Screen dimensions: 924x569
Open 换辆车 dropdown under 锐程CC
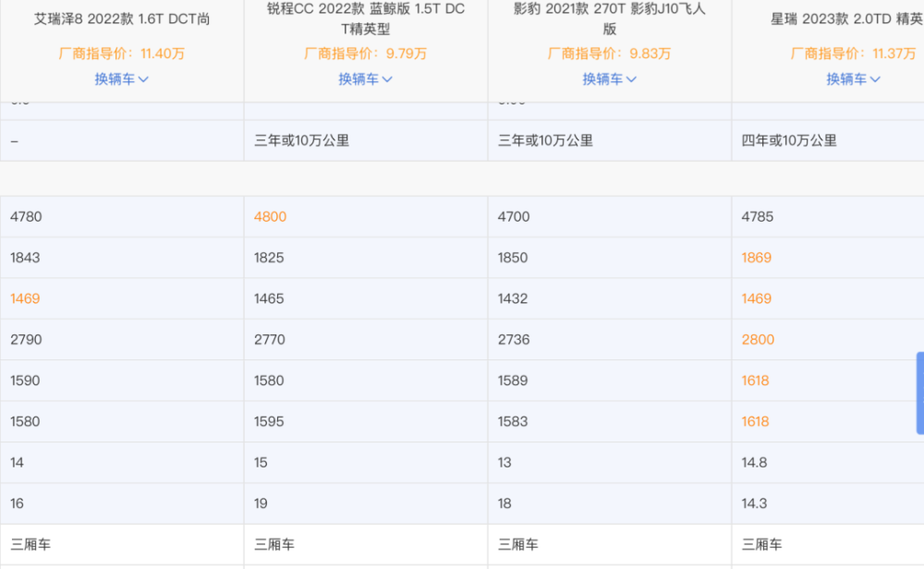coord(365,79)
